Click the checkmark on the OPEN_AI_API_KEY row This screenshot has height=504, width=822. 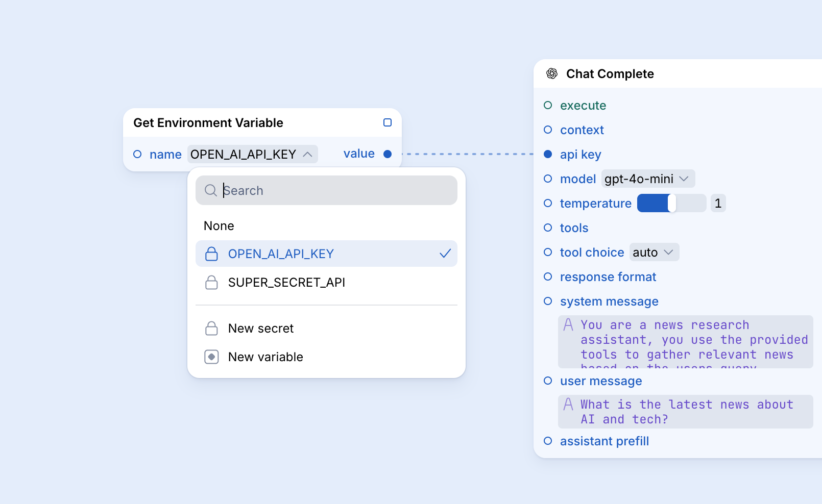click(x=445, y=254)
